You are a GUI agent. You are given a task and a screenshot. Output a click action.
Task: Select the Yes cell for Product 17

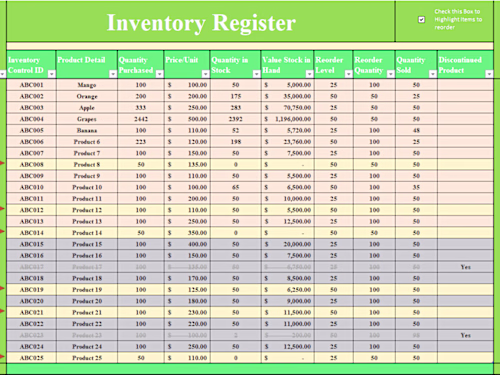466,267
